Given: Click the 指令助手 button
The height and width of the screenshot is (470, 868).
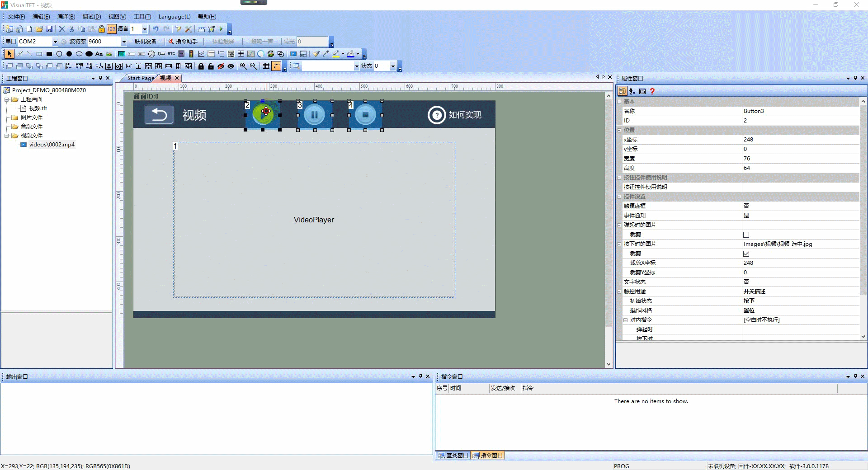Looking at the screenshot, I should click(x=183, y=42).
